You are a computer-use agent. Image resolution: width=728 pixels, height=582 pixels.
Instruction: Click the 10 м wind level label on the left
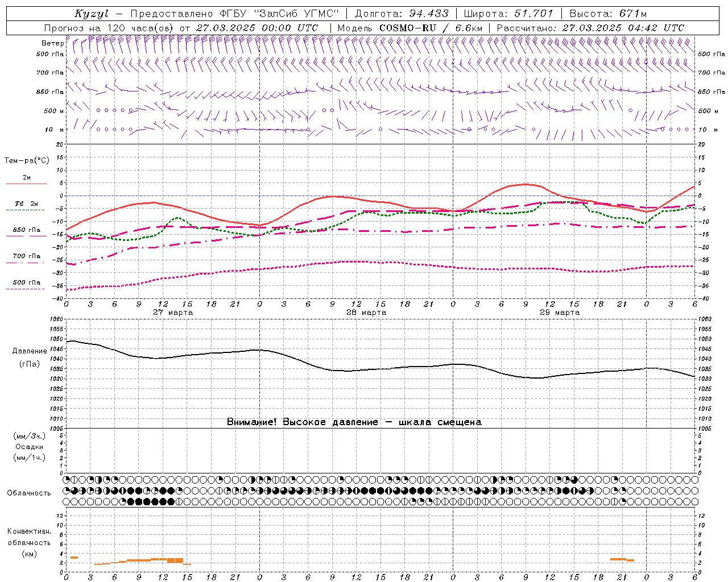tap(54, 130)
